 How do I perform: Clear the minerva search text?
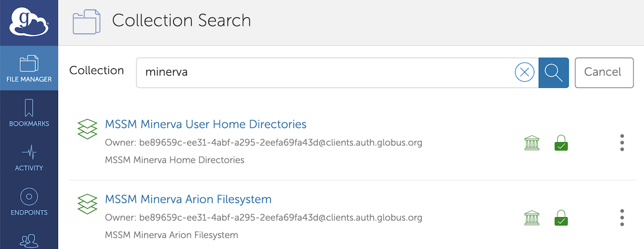click(524, 72)
